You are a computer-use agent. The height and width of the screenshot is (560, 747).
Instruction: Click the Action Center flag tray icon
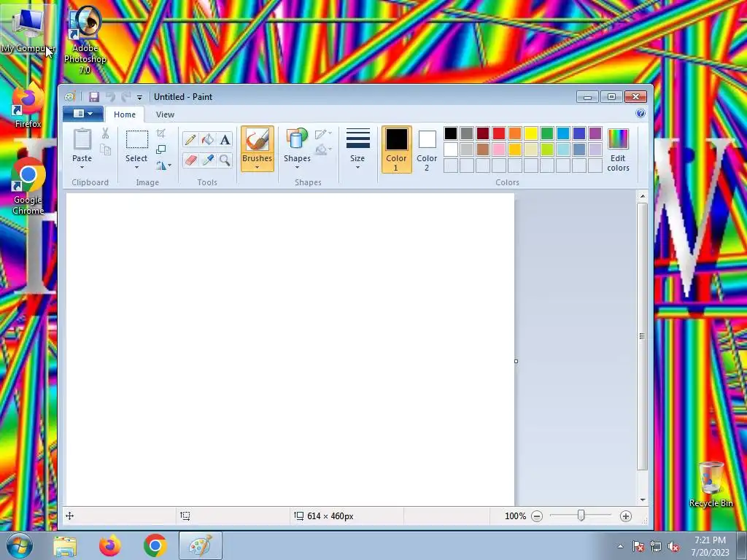click(638, 547)
